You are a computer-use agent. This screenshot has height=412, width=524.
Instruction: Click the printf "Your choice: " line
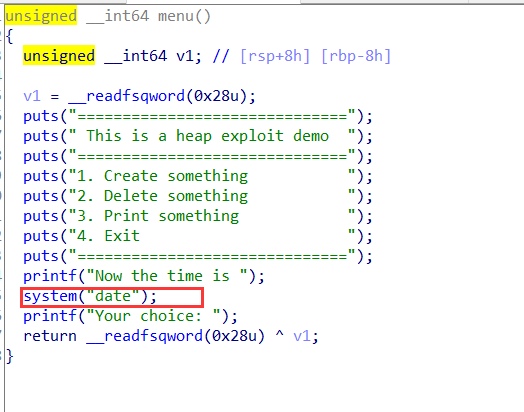pos(130,316)
